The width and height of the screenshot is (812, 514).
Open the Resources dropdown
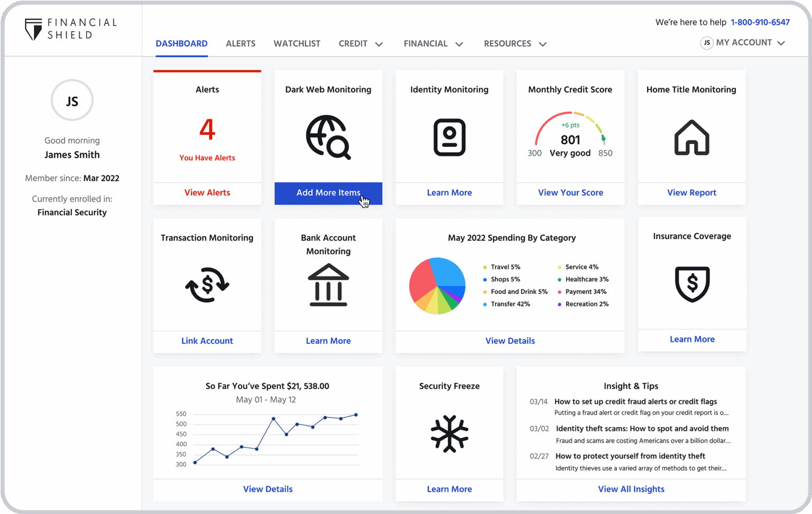pos(514,43)
